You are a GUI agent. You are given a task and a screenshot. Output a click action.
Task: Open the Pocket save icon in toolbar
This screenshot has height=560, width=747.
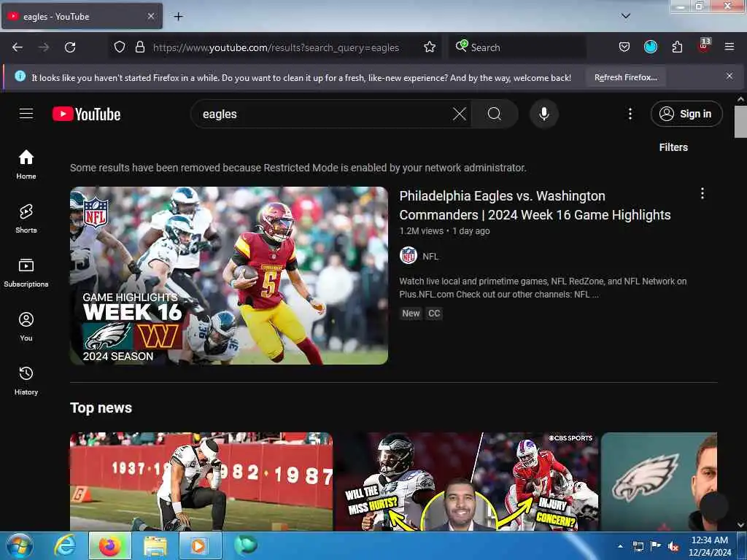point(624,47)
